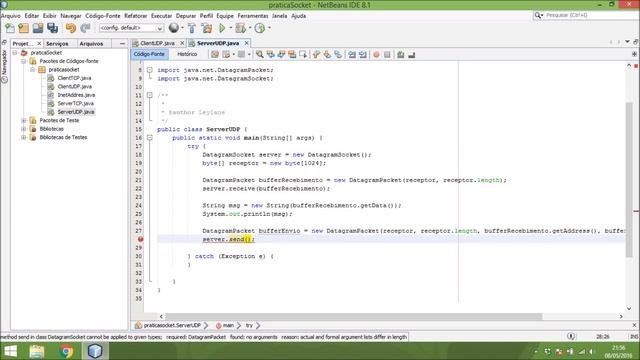Click the search field Pesquisar
Screen dimensions: 640x360
[x=590, y=15]
